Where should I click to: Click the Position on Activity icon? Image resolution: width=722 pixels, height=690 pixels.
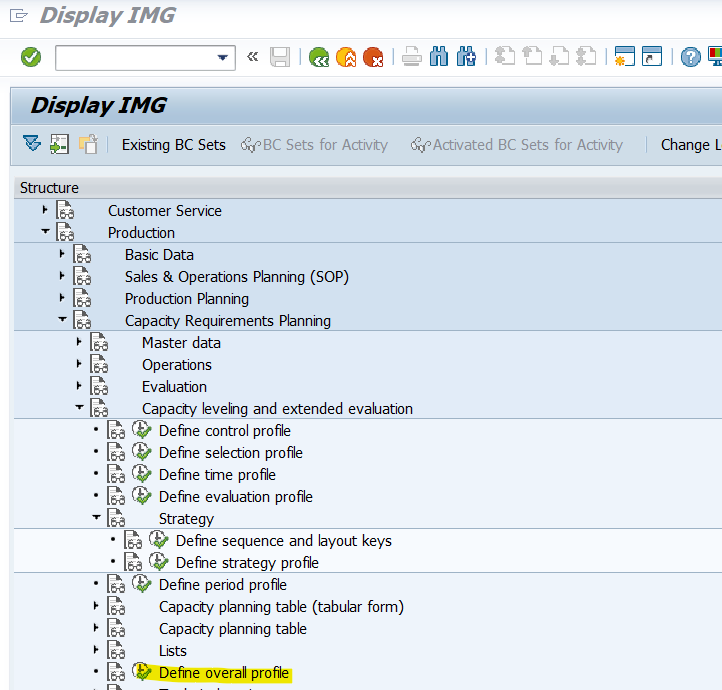click(59, 145)
